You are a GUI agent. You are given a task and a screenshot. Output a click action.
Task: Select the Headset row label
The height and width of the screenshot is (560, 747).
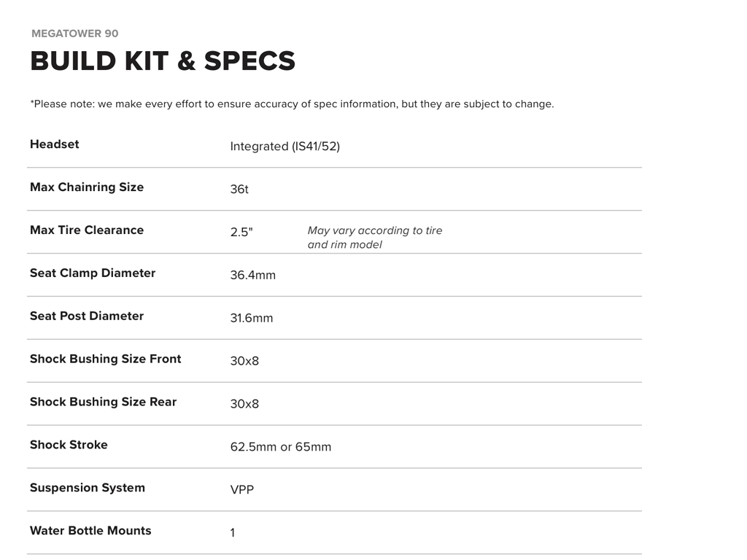pos(55,144)
